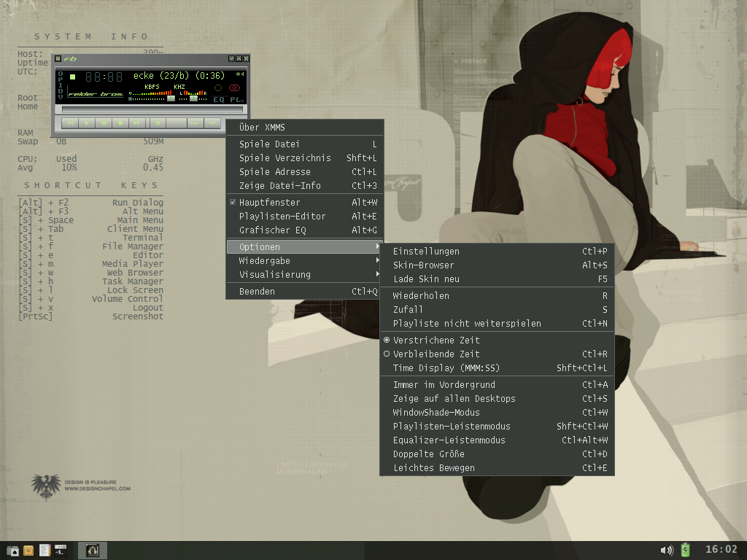This screenshot has width=747, height=560.
Task: Click the O letter in XMMS side strip
Action: coord(61,74)
